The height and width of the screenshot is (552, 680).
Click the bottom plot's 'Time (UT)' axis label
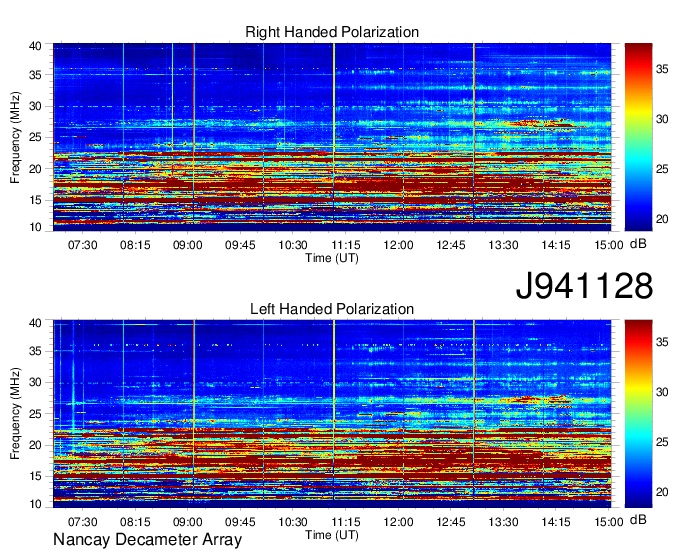tap(332, 535)
